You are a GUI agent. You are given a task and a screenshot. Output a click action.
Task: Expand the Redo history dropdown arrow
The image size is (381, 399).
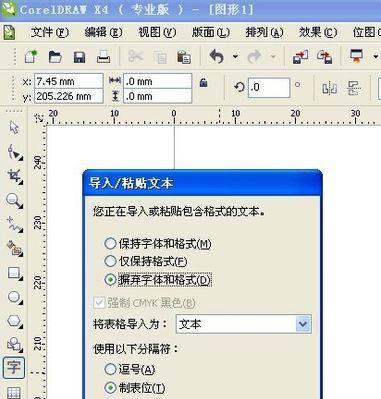pyautogui.click(x=273, y=57)
